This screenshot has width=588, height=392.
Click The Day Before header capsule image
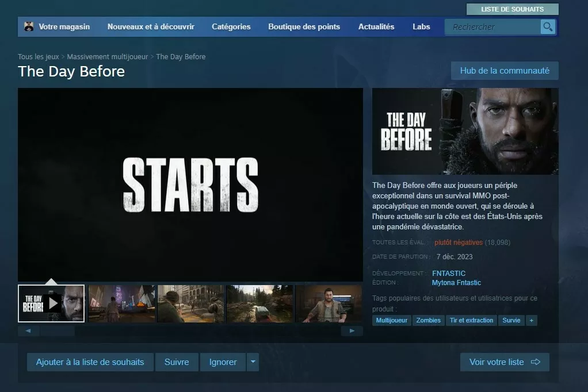[x=465, y=131]
